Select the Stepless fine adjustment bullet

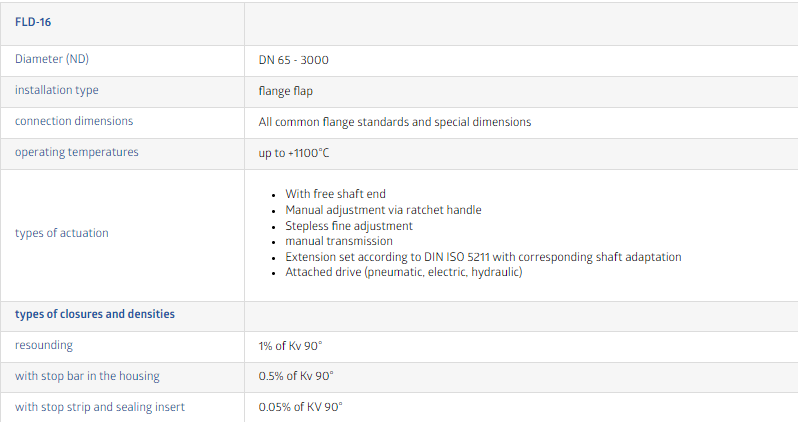[x=348, y=226]
